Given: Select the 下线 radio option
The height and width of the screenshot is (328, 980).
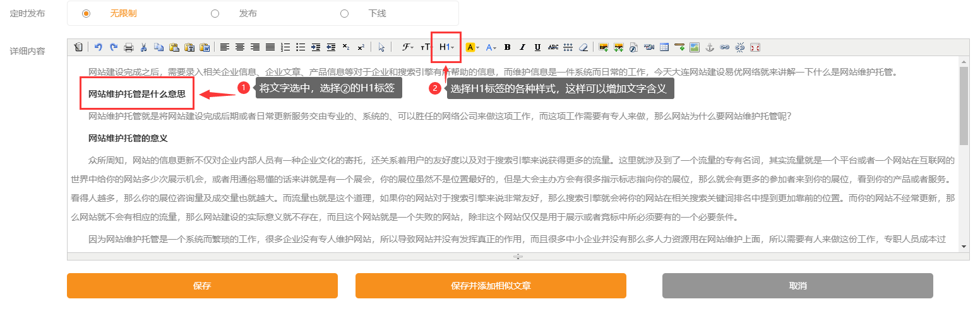Looking at the screenshot, I should (344, 13).
